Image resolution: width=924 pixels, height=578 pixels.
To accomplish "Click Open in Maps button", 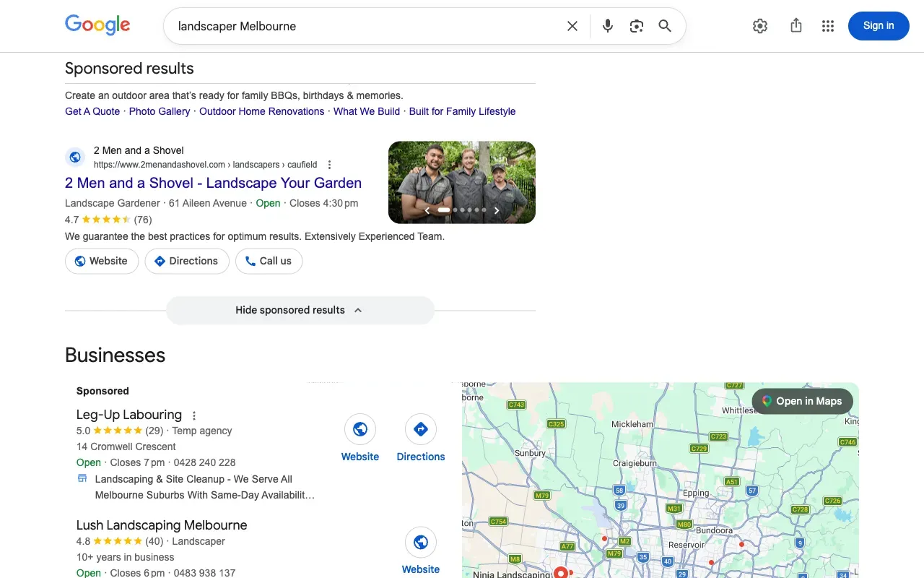I will [802, 401].
